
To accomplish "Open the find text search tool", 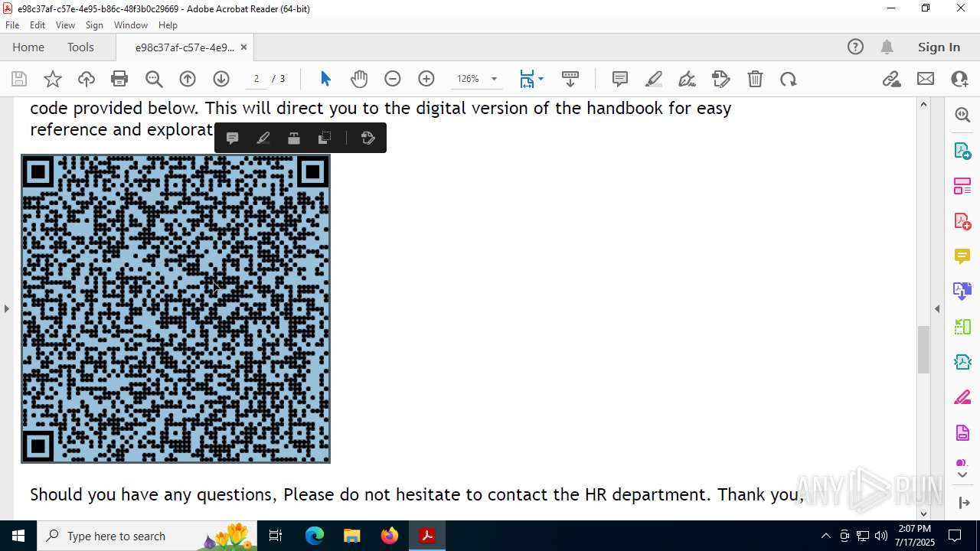I will point(154,79).
